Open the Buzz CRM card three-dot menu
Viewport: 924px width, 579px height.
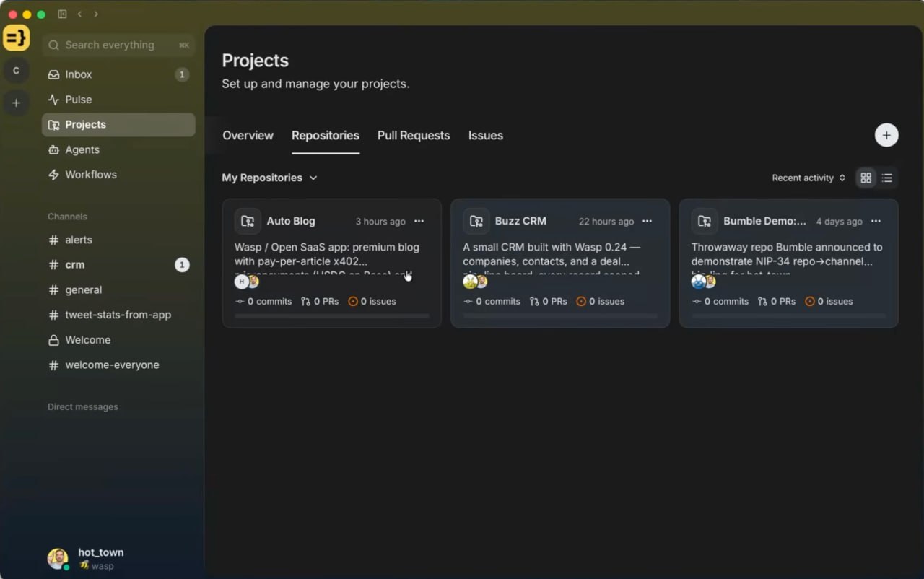point(647,221)
